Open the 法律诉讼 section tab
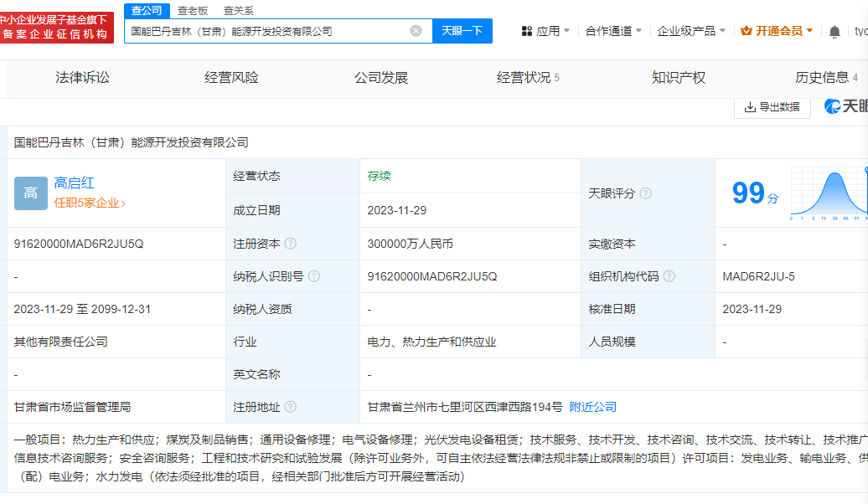The height and width of the screenshot is (504, 868). (82, 78)
